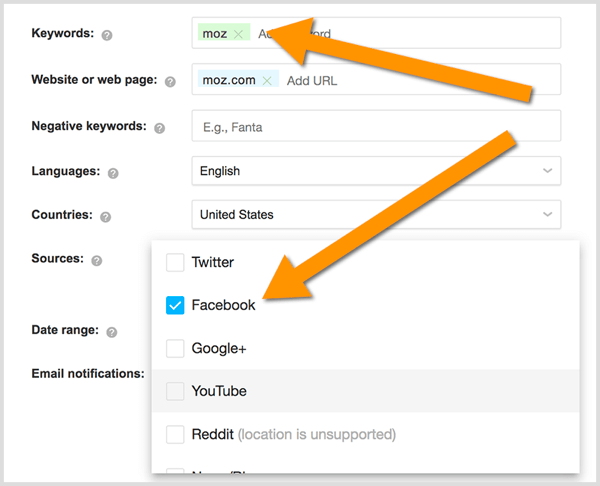Open the Countries help question mark icon
The image size is (600, 486).
click(x=105, y=217)
